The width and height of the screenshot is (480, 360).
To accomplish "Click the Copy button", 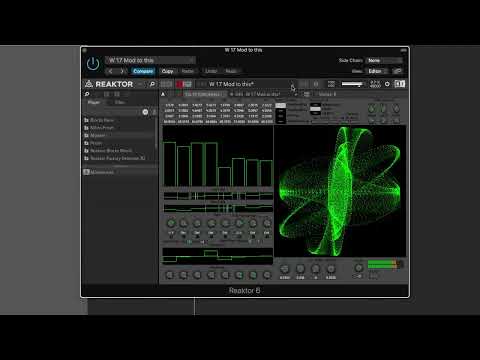I will click(x=167, y=71).
